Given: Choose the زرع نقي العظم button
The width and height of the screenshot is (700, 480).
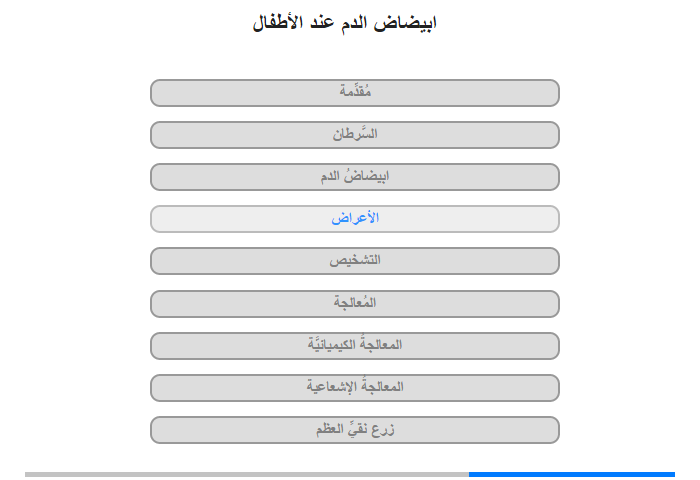Looking at the screenshot, I should [x=354, y=430].
